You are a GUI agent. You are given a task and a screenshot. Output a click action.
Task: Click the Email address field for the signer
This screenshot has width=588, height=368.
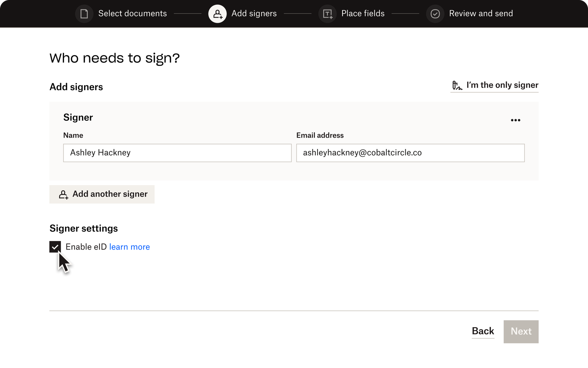tap(410, 153)
